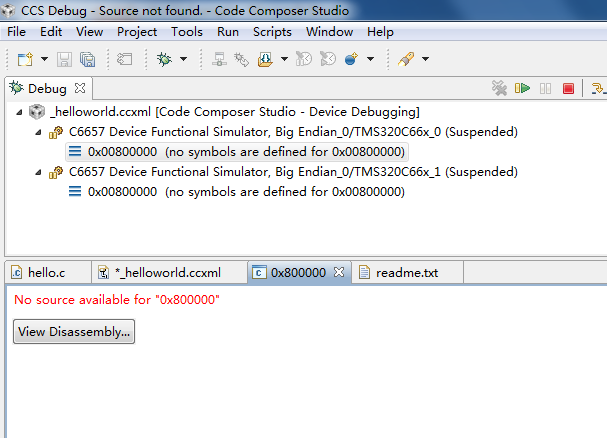Click the 'No source available' red message
Screen dimensions: 607x438
pos(117,300)
